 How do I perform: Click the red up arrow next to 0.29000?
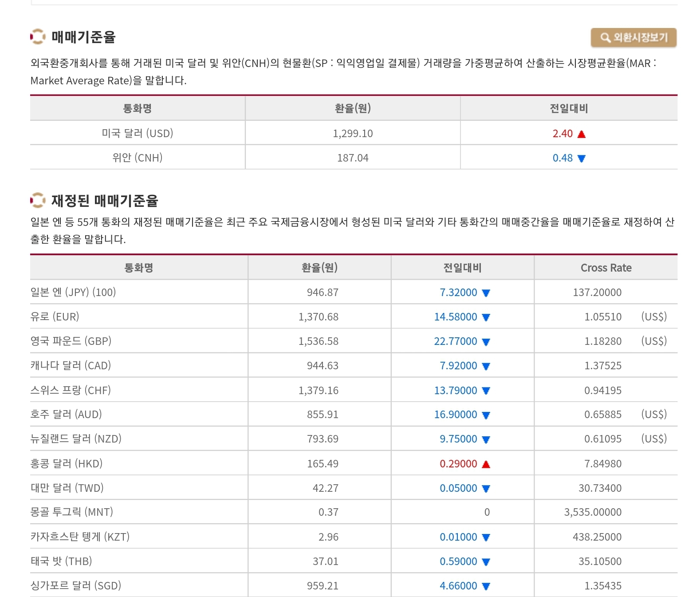pos(486,464)
